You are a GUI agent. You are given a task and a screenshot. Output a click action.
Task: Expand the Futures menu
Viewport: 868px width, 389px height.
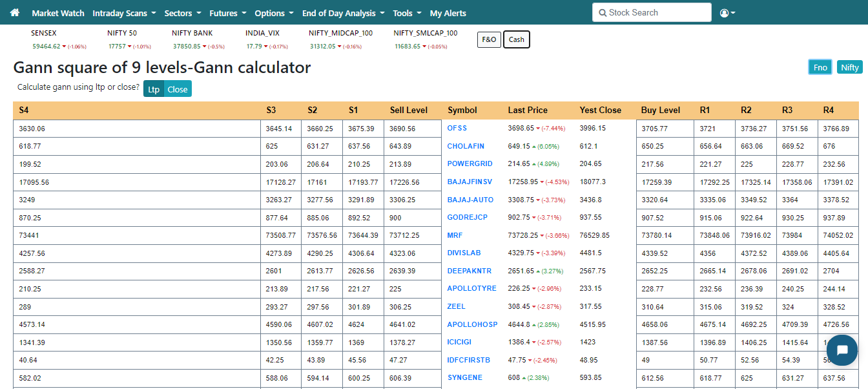(228, 13)
